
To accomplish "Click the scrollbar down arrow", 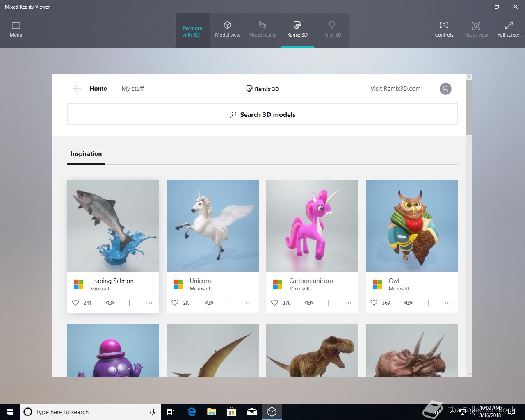I will click(x=469, y=374).
